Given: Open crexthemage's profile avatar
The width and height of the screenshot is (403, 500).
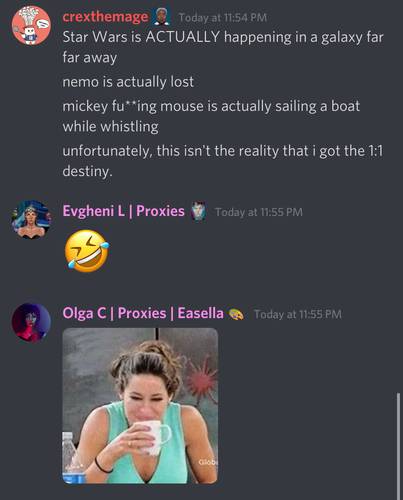Looking at the screenshot, I should [31, 25].
